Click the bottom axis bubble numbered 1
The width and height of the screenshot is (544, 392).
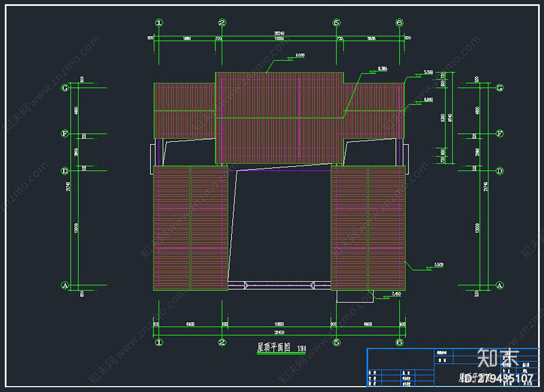click(159, 342)
